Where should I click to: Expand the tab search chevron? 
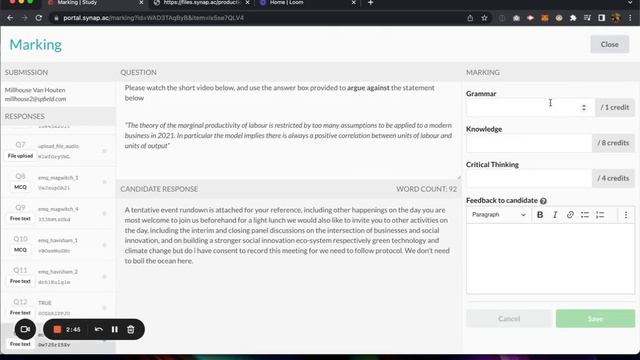(630, 2)
